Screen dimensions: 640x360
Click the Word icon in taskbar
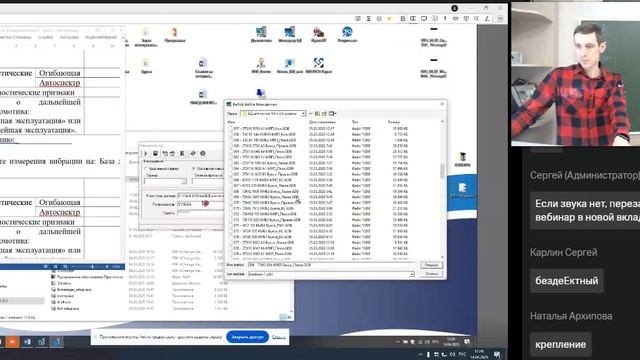coord(27,341)
